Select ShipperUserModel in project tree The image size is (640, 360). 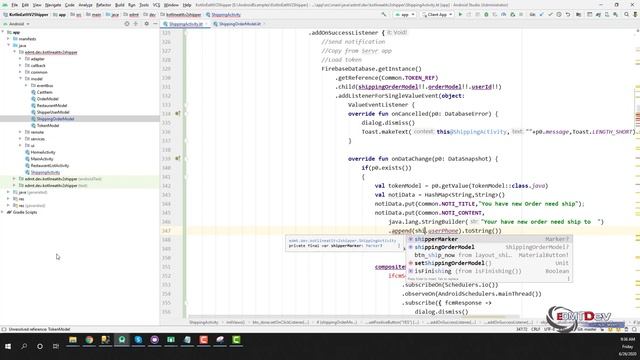pyautogui.click(x=53, y=112)
